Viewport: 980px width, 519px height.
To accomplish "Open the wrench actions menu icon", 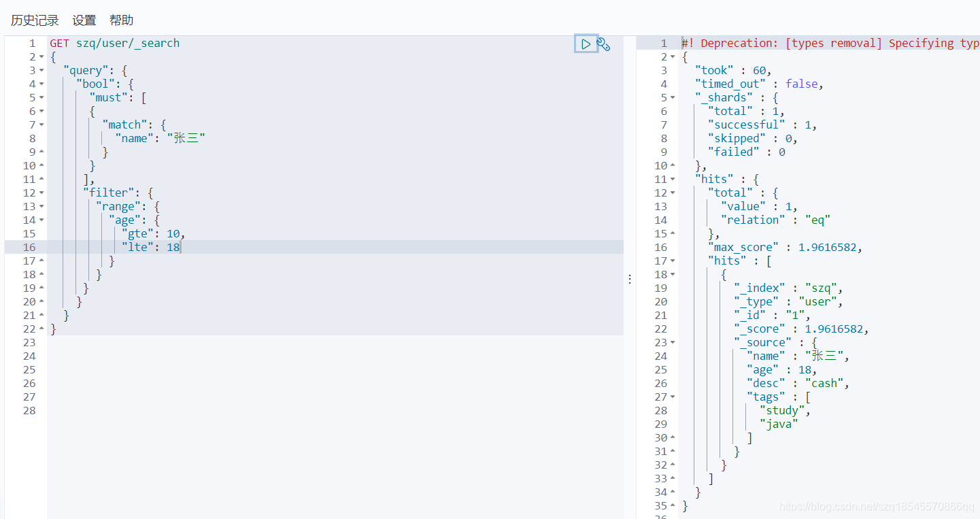I will pos(603,44).
